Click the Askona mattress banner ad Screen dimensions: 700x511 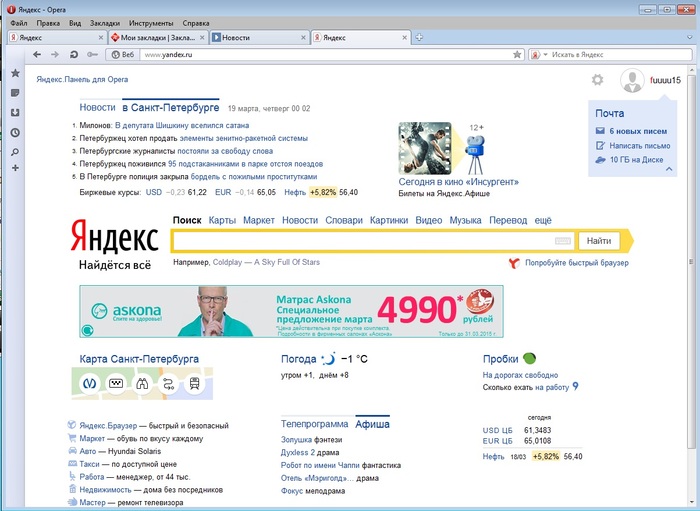[291, 312]
